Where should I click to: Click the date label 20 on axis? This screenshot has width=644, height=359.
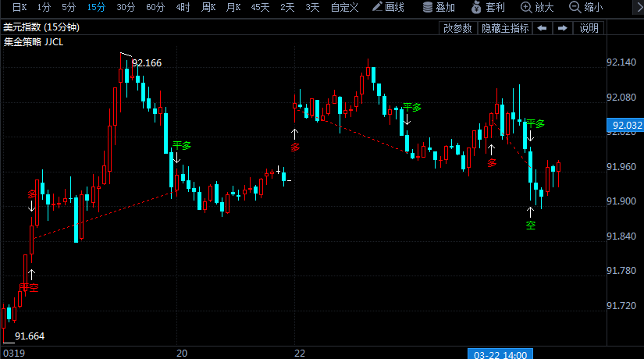[x=182, y=354]
